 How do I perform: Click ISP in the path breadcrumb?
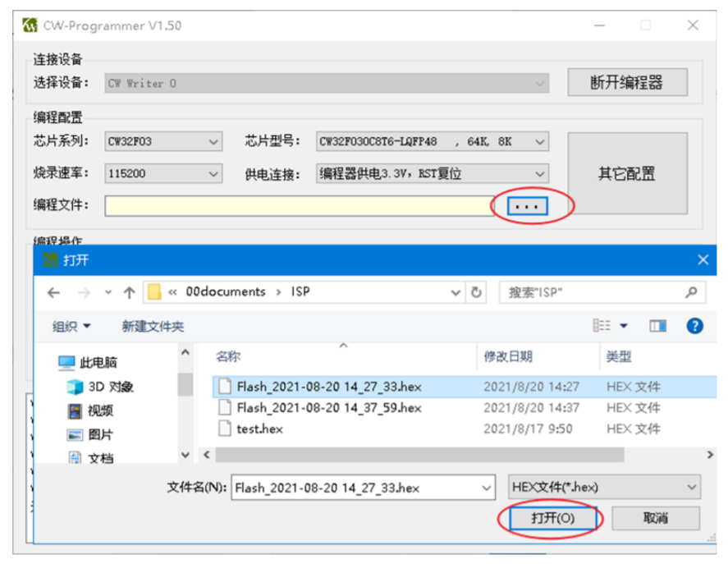tap(300, 291)
